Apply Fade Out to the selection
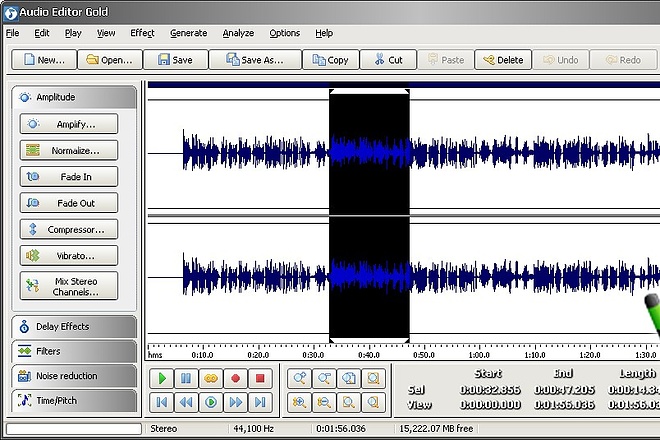 pos(69,203)
